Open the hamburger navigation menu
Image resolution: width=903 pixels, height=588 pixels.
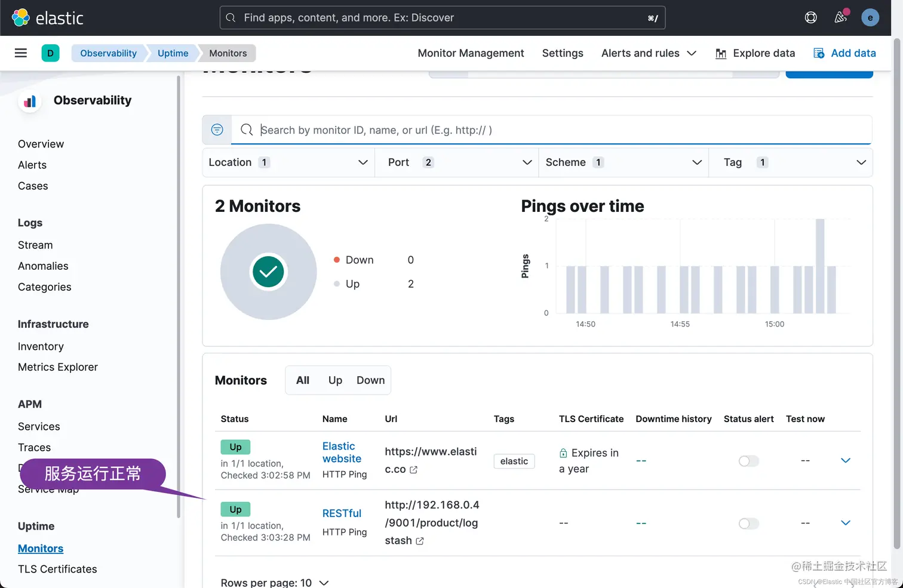coord(21,53)
